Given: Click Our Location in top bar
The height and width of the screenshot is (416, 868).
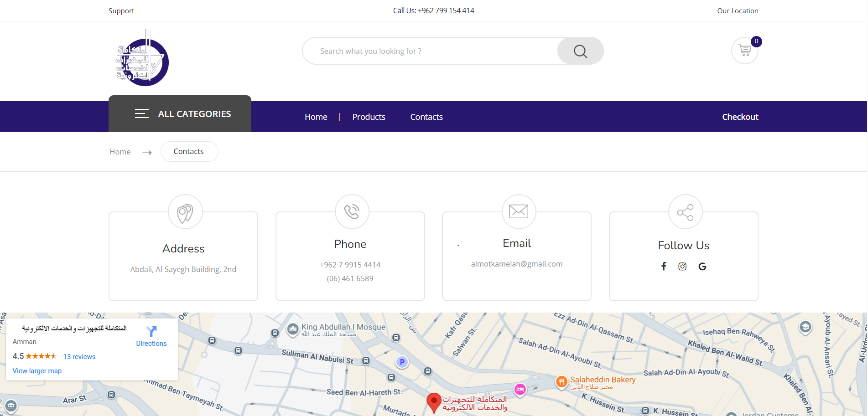Looking at the screenshot, I should coord(738,10).
